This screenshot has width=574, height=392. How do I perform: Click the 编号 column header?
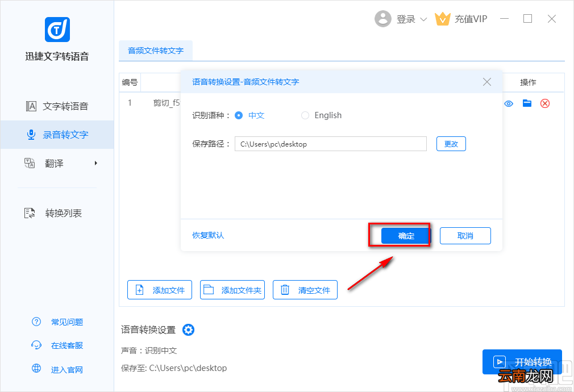130,82
